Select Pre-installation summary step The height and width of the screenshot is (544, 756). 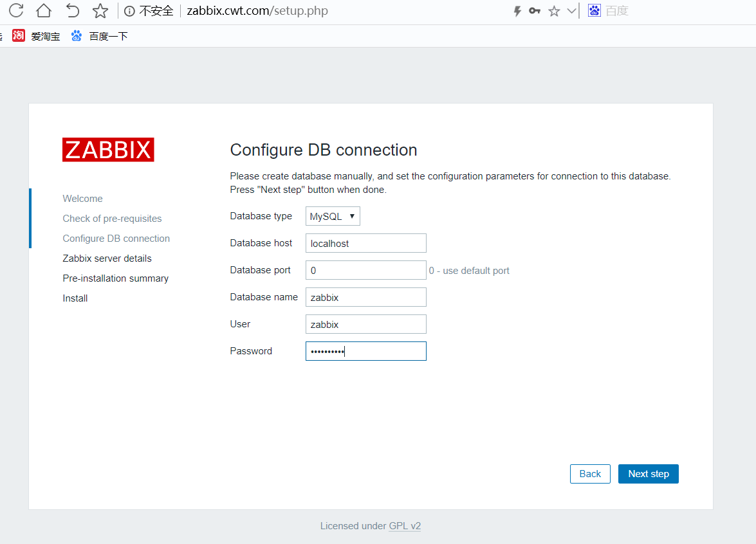[x=116, y=278]
